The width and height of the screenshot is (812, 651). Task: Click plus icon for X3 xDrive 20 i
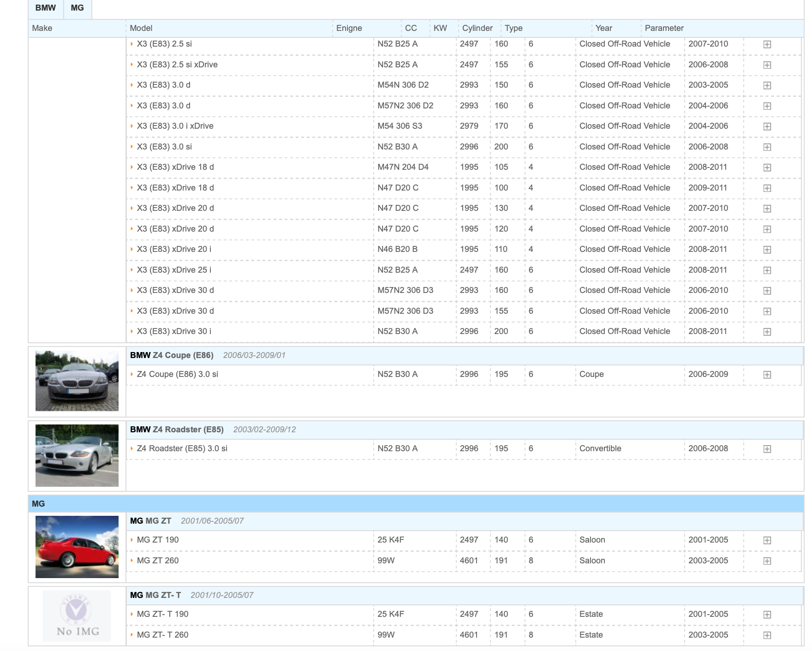click(767, 250)
